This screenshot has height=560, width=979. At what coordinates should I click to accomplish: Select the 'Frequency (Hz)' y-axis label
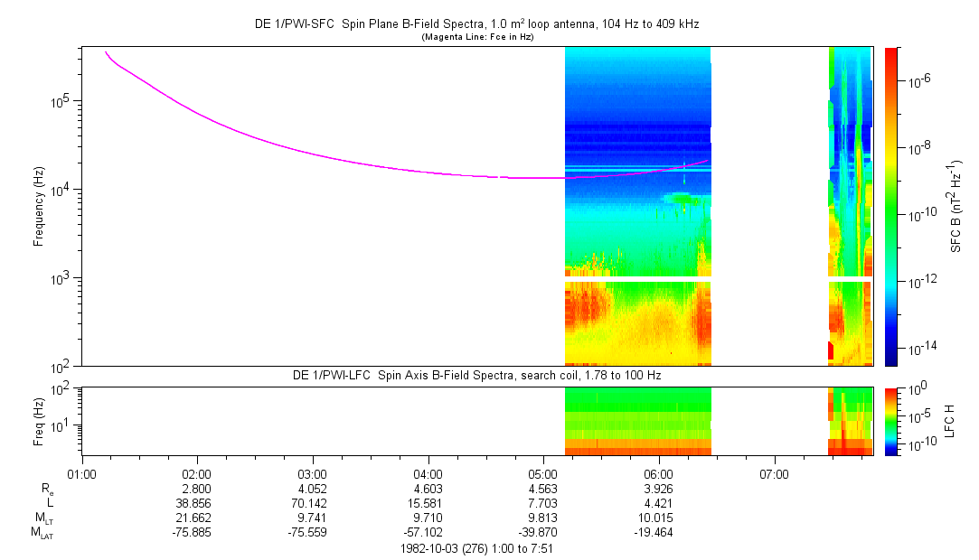40,206
